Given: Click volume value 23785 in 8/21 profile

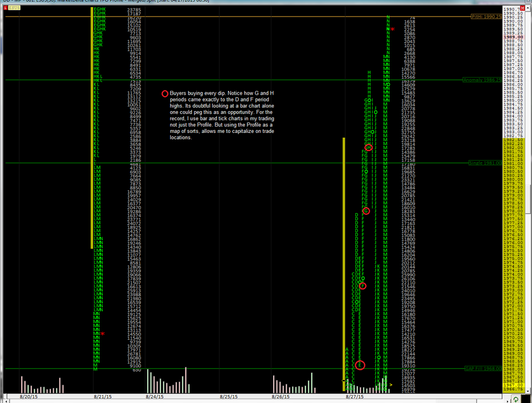Looking at the screenshot, I should pos(134,10).
